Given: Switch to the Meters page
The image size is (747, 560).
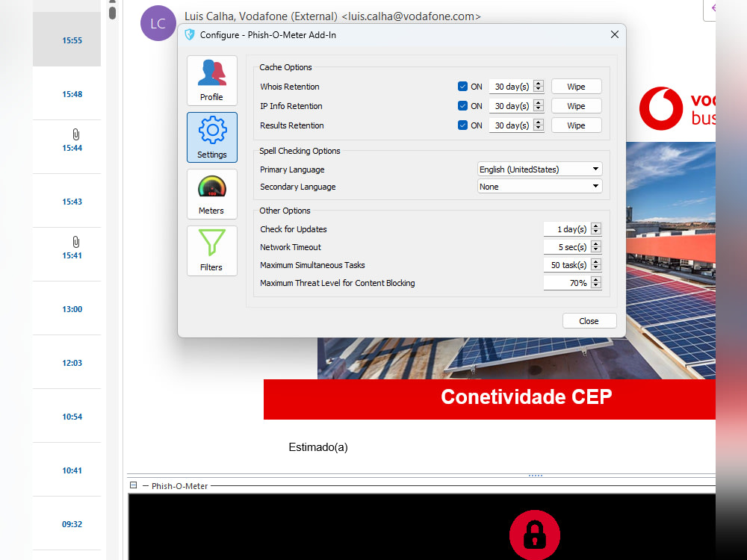Looking at the screenshot, I should 211,194.
